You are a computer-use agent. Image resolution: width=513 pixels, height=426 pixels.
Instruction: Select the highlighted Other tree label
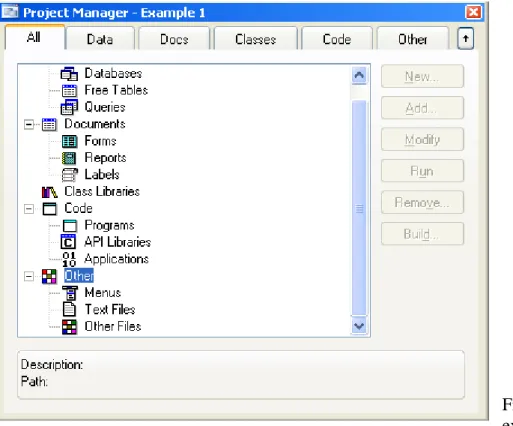pos(79,276)
